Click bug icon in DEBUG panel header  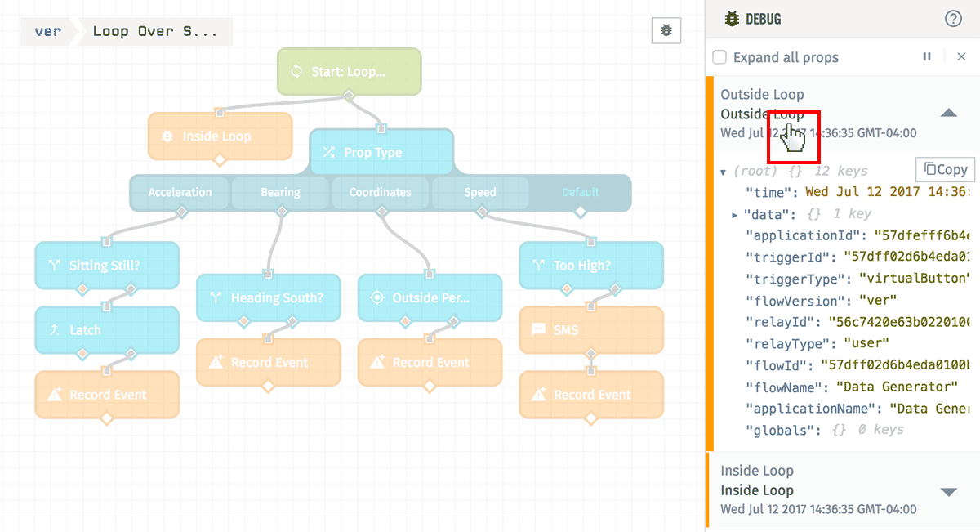pos(732,18)
